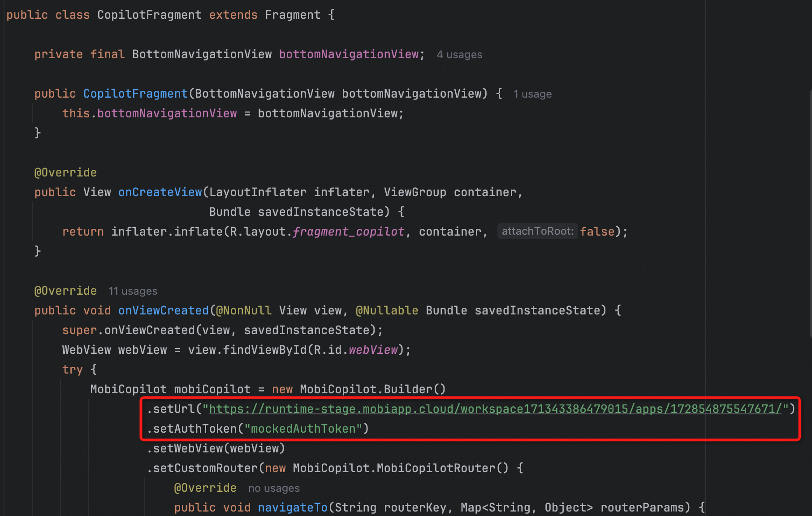Click the "Bundle savedInstanceState) {" continuation line

(x=307, y=212)
